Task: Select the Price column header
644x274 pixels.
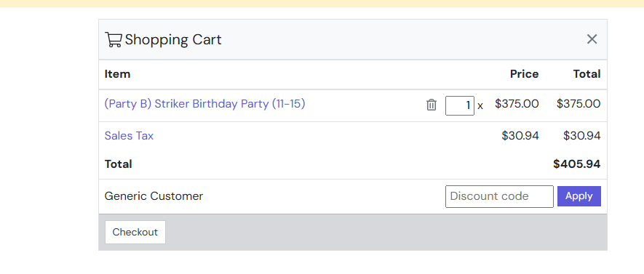Action: pos(525,74)
